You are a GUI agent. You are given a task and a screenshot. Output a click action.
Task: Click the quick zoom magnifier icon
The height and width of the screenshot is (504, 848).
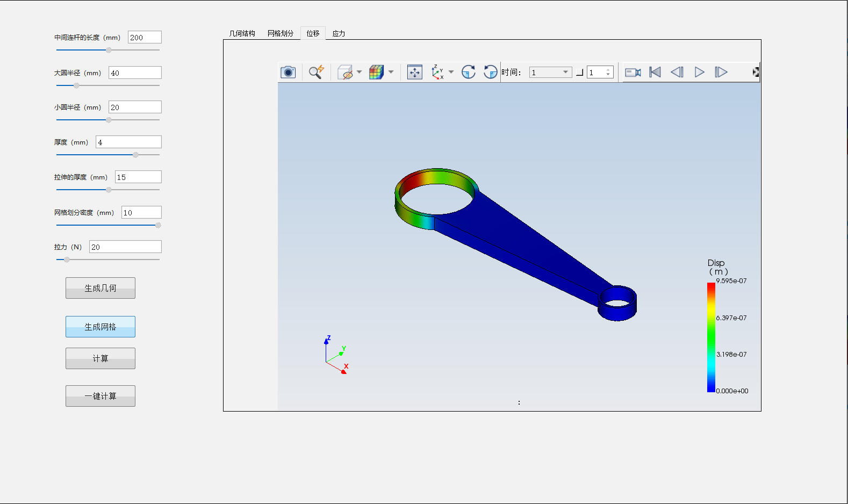[316, 72]
